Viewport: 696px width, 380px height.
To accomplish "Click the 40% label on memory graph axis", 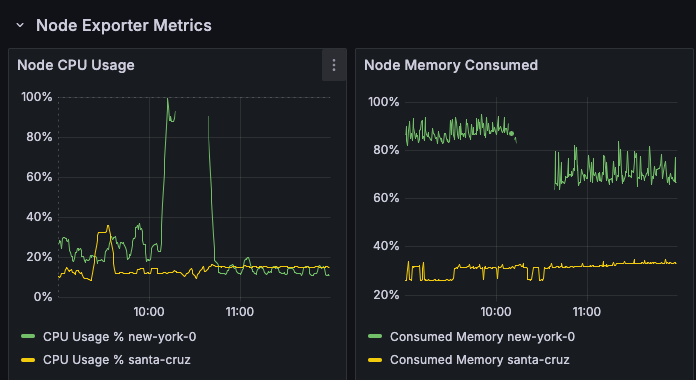I will (387, 246).
